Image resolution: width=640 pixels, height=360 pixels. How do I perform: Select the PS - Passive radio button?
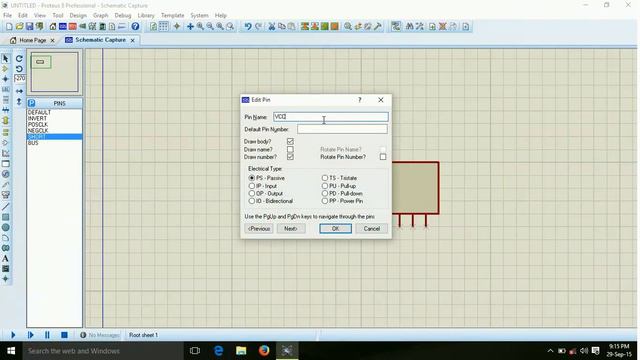click(x=252, y=178)
